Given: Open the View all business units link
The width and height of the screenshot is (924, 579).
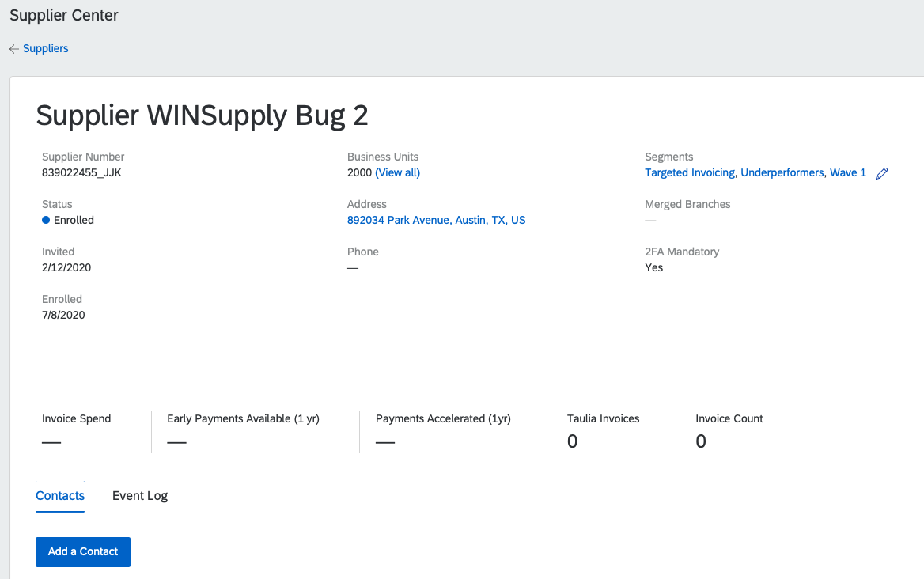Looking at the screenshot, I should point(398,172).
